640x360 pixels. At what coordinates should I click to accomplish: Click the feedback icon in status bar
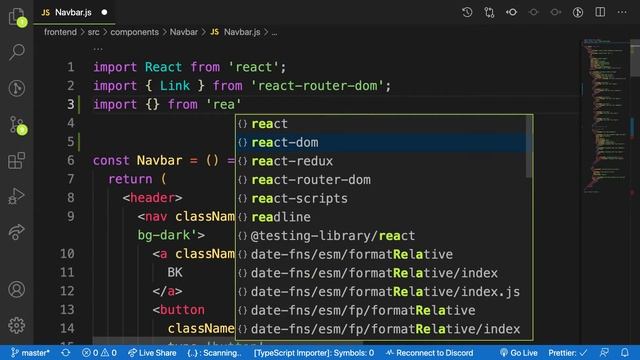(604, 353)
